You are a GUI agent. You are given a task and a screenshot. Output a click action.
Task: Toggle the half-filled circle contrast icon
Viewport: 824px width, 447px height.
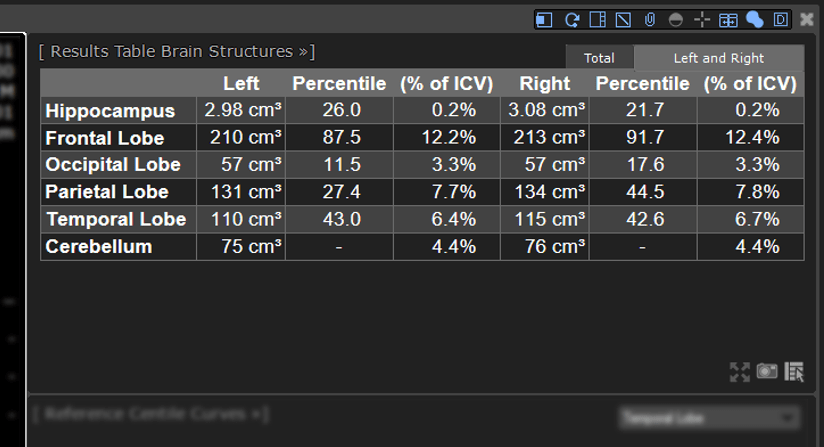pyautogui.click(x=676, y=20)
